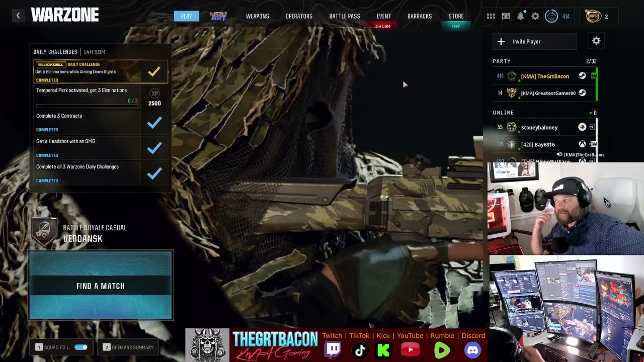
Task: Open player profile emblem showing level 414
Action: [551, 16]
